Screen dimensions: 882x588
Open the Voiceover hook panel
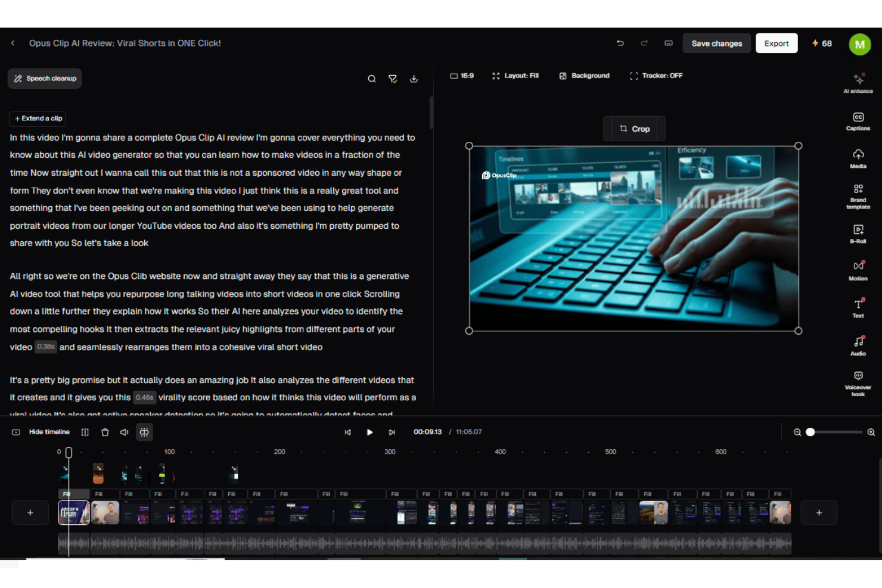tap(858, 384)
